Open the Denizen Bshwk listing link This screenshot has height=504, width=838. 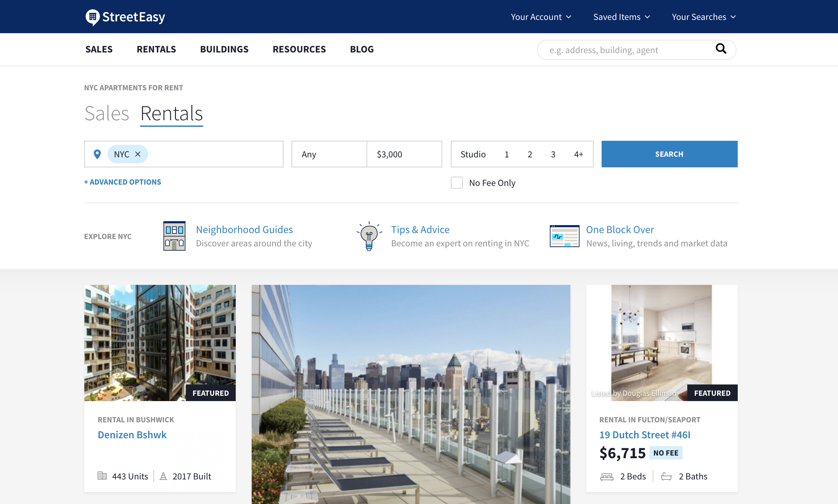point(132,435)
